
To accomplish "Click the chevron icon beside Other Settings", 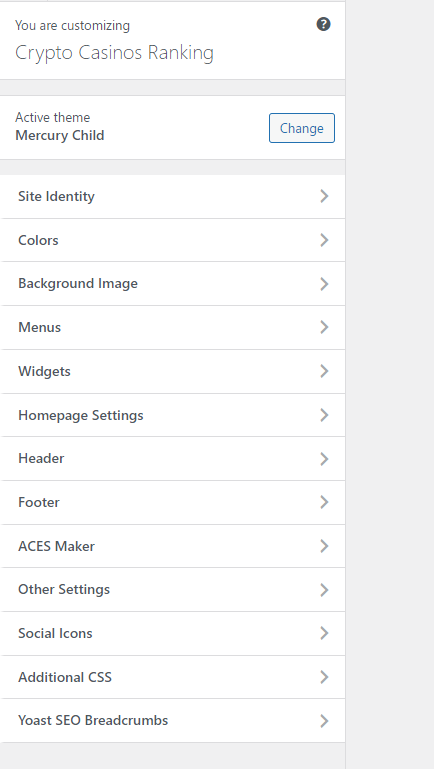I will [324, 590].
